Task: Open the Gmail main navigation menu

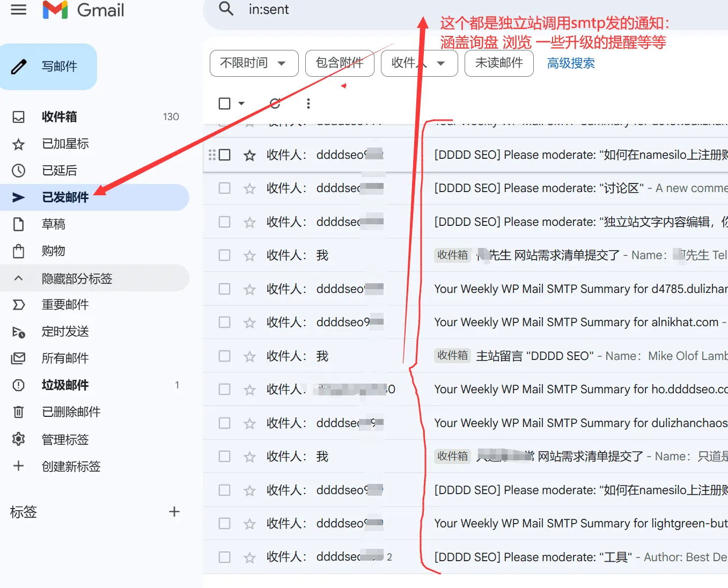Action: click(x=18, y=9)
